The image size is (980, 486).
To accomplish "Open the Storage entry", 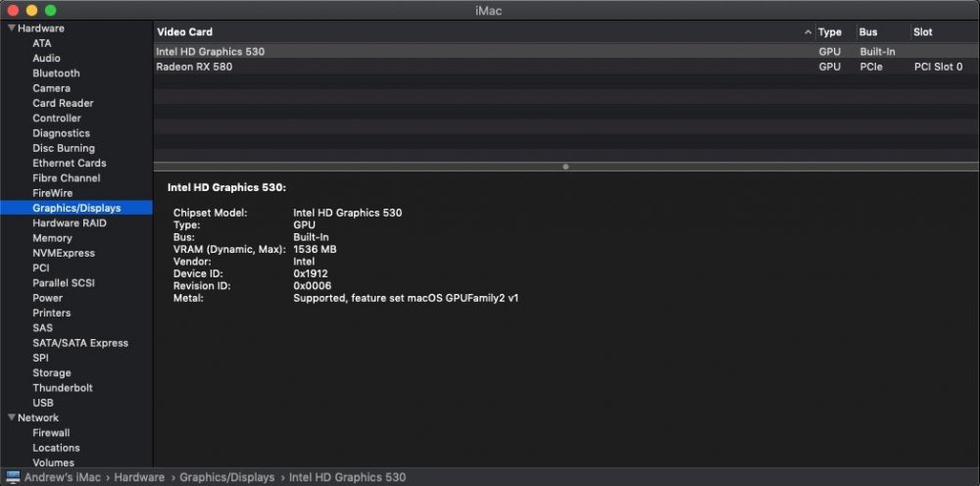I will [x=52, y=373].
